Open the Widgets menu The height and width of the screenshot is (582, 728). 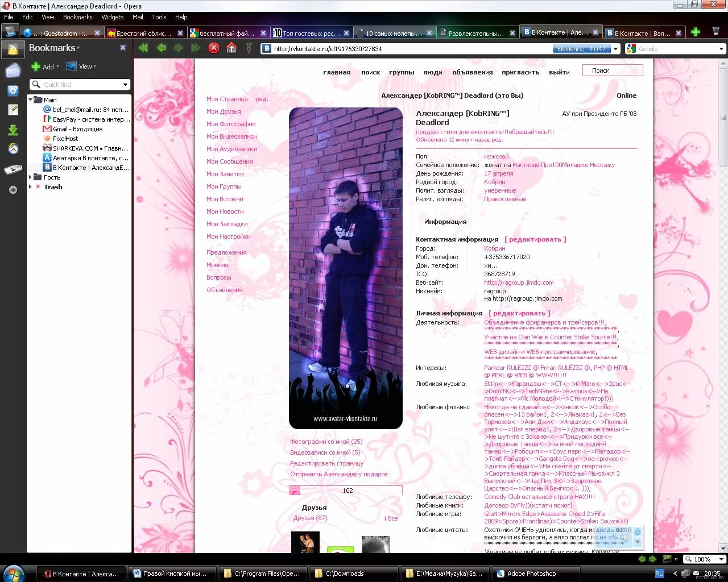tap(112, 17)
